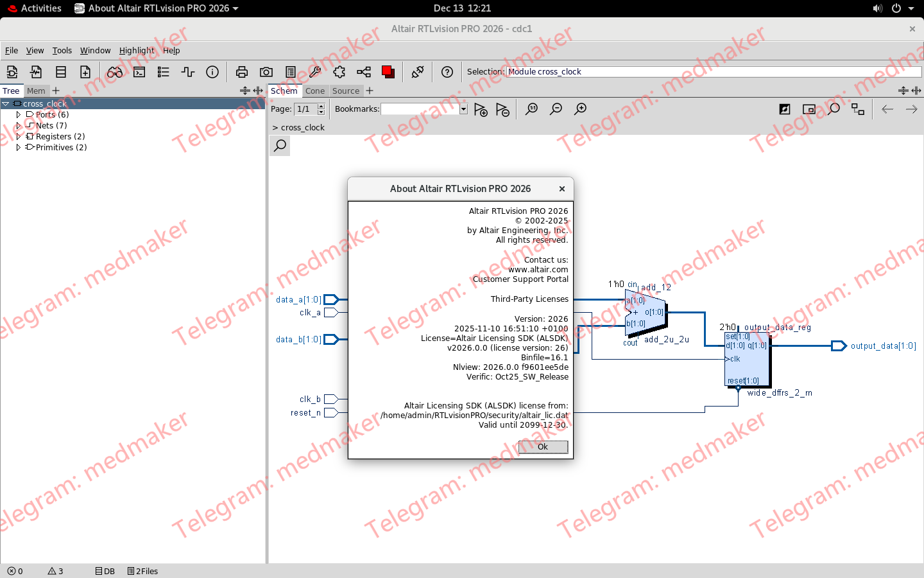Click the printer icon
Viewport: 924px width, 578px height.
point(242,72)
